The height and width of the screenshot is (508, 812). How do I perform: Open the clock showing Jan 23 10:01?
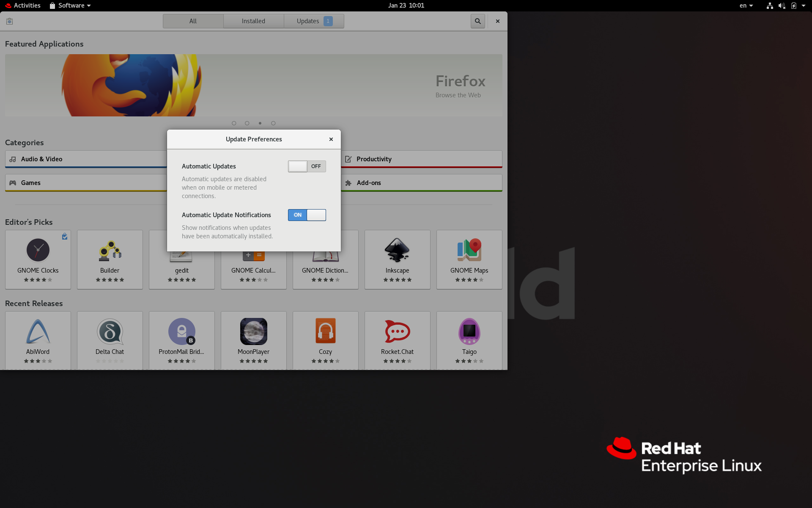pyautogui.click(x=406, y=6)
